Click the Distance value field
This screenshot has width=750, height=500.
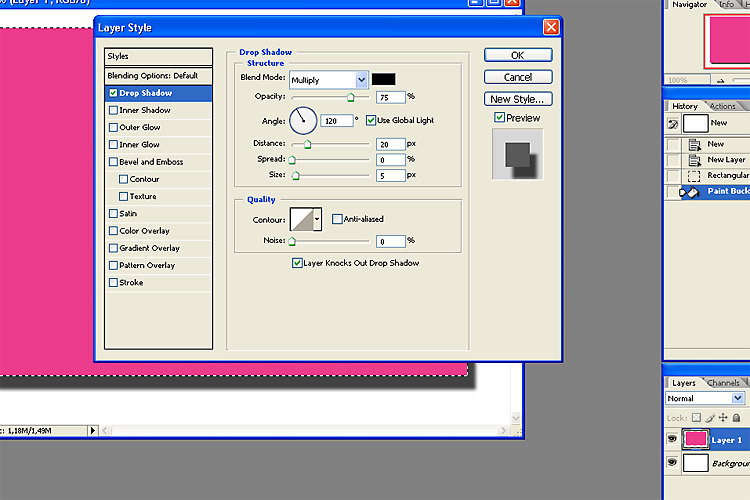391,144
